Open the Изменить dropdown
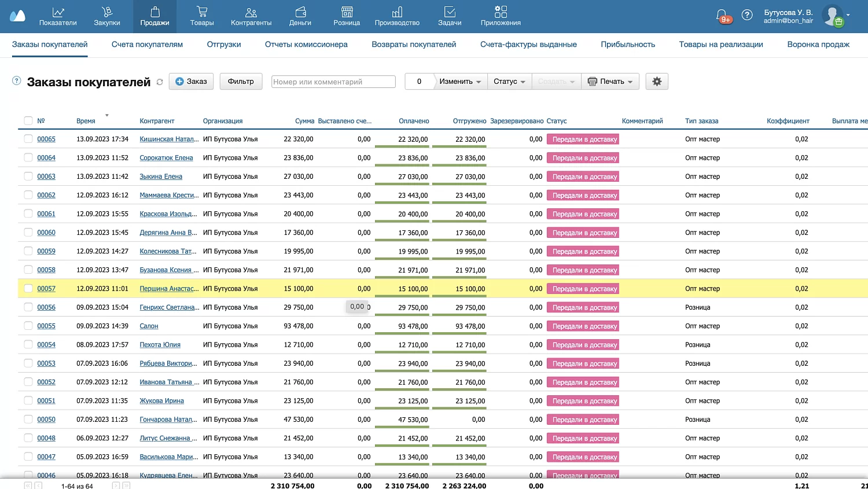The height and width of the screenshot is (489, 868). [x=459, y=82]
